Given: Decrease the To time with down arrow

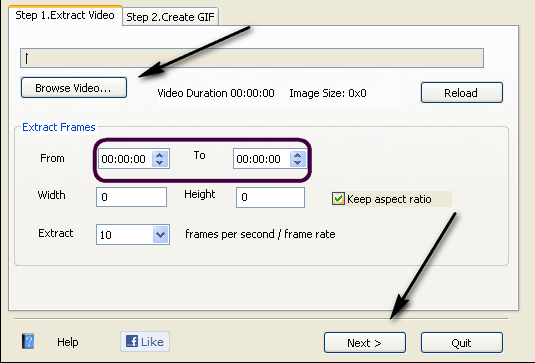Looking at the screenshot, I should click(x=298, y=163).
